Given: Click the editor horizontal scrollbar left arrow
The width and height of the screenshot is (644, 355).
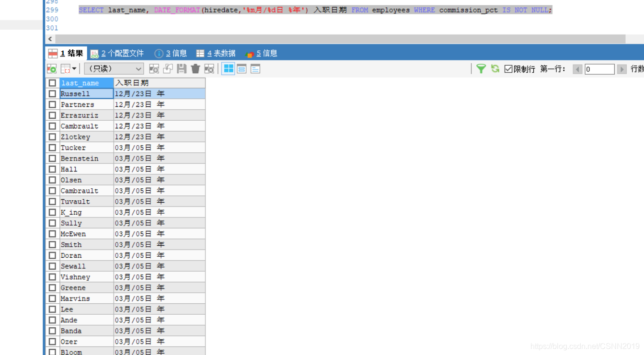Looking at the screenshot, I should 50,39.
